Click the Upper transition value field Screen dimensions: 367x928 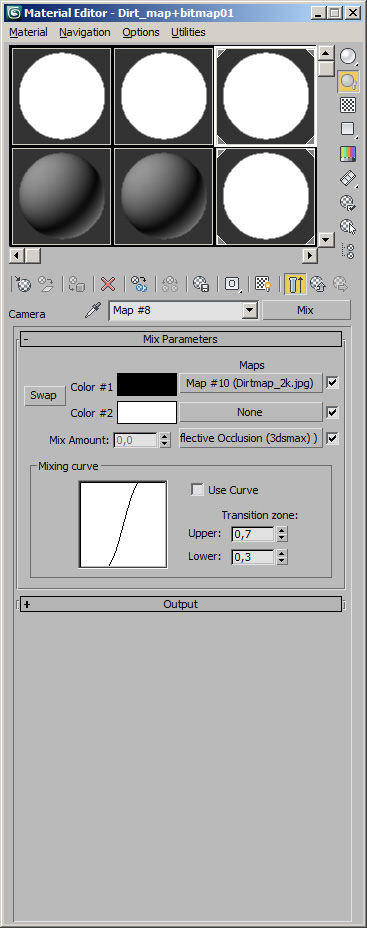coord(253,534)
